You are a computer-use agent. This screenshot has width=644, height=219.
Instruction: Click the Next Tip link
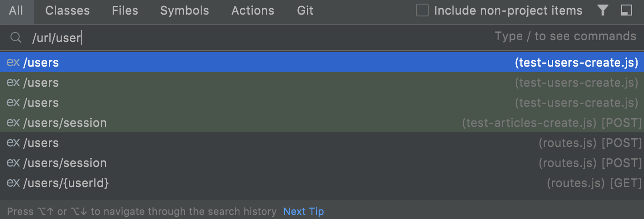pyautogui.click(x=303, y=212)
